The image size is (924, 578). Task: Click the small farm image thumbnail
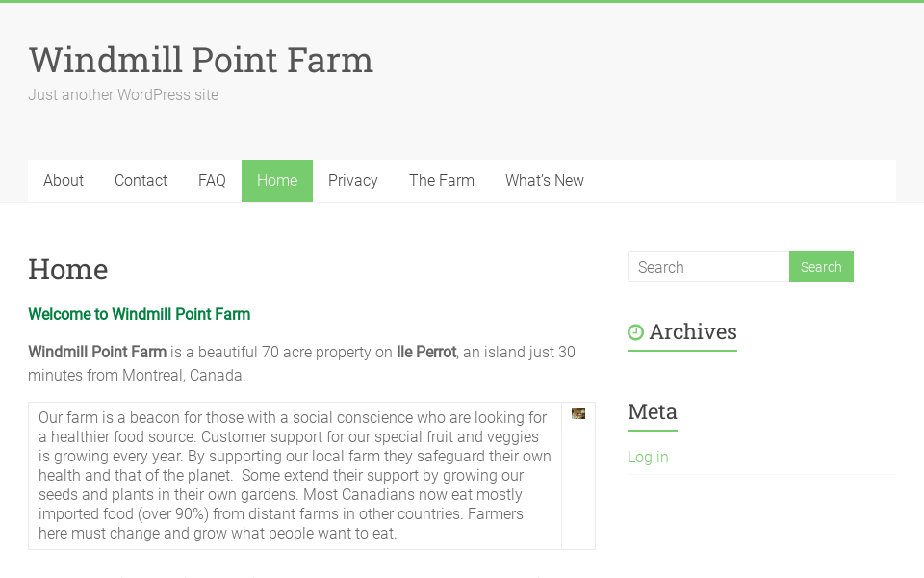578,413
